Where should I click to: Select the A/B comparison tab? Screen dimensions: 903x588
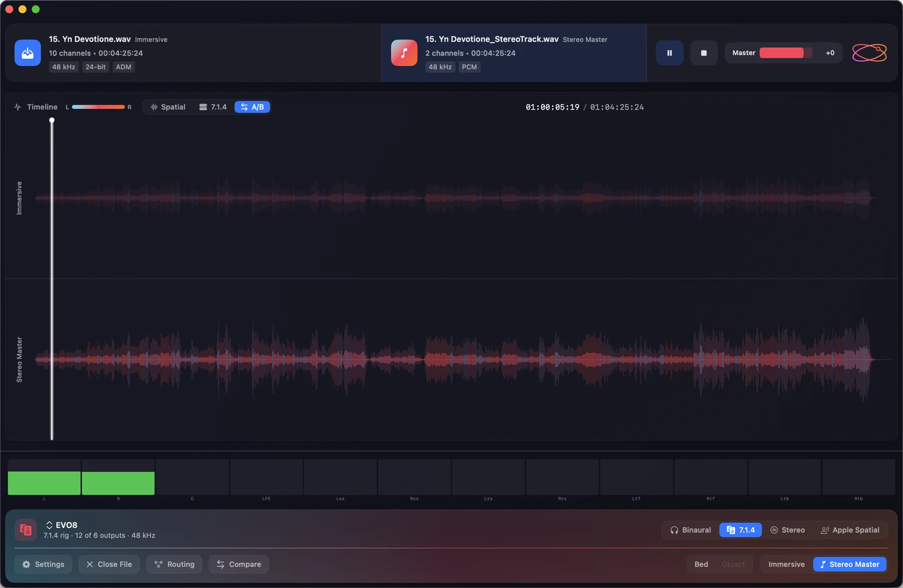(x=252, y=107)
